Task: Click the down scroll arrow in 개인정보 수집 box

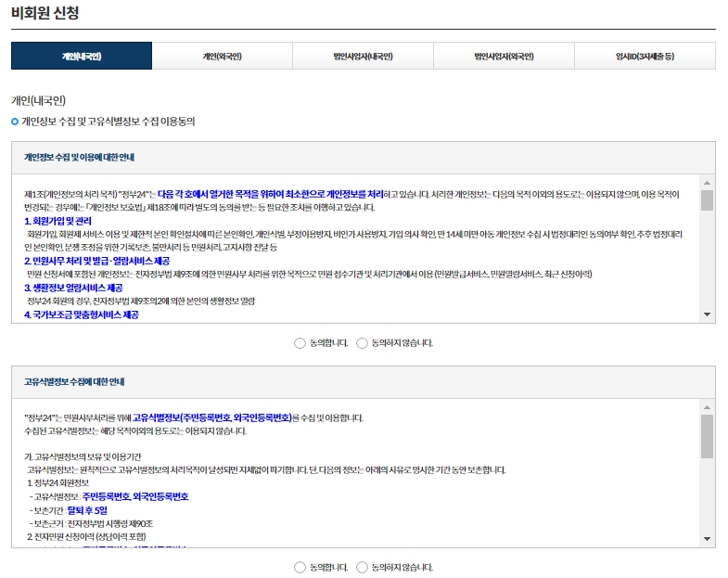Action: click(707, 315)
